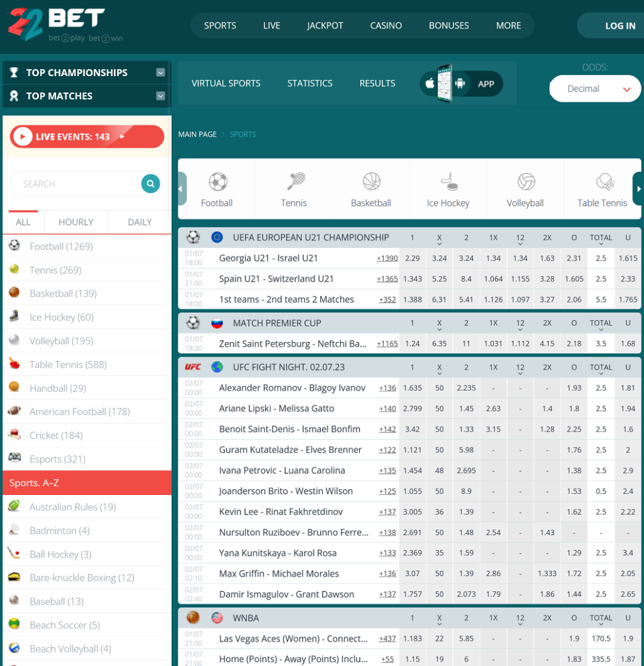This screenshot has width=644, height=666.
Task: Click Bare-knuckle Boxing icon in sidebar
Action: pos(14,577)
